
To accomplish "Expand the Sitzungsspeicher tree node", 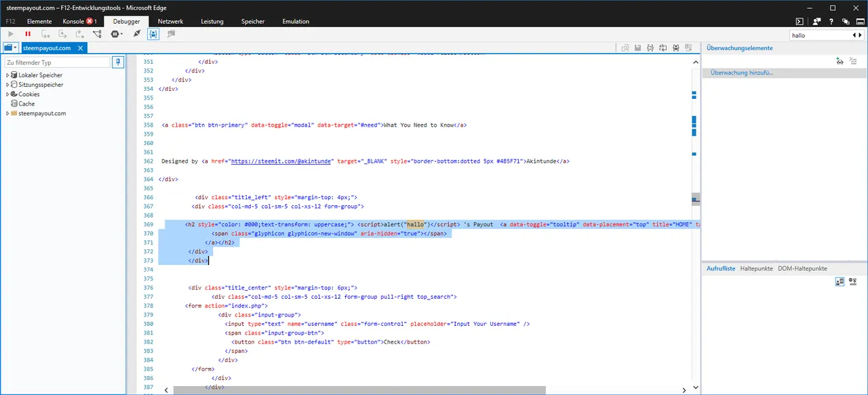I will (7, 85).
